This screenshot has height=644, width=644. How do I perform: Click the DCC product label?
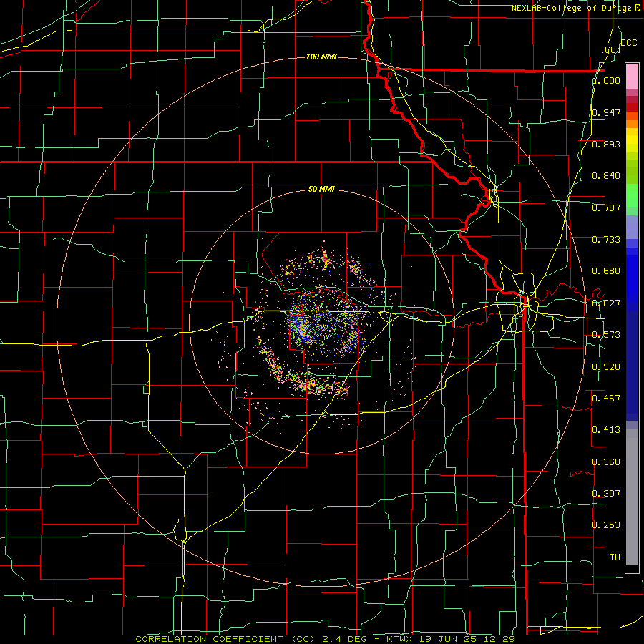click(x=629, y=43)
